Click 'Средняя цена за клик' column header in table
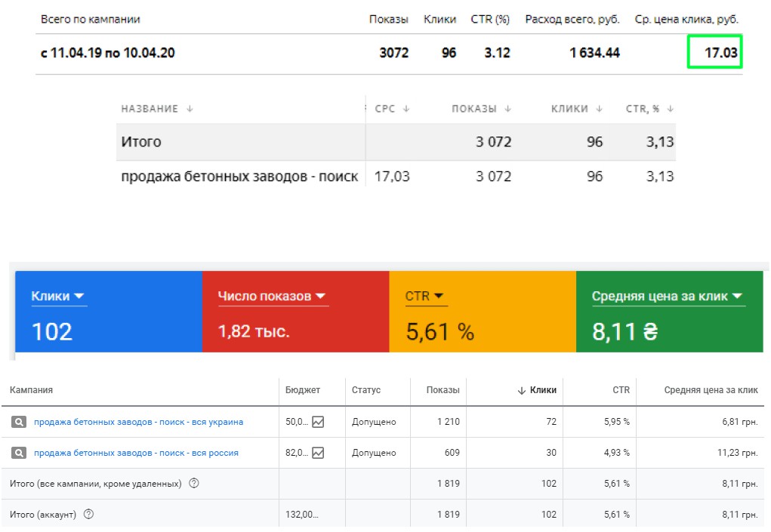771x532 pixels. pyautogui.click(x=711, y=390)
